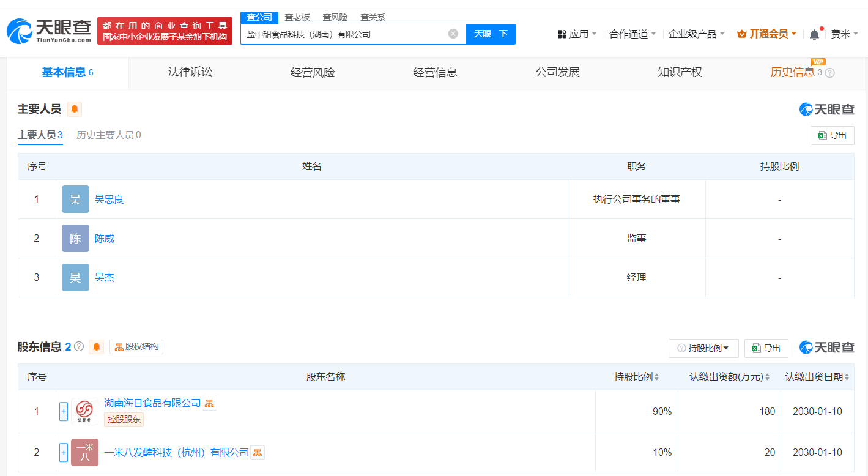Export 主要人员 table with 导出 button
Image resolution: width=868 pixels, height=476 pixels.
832,135
